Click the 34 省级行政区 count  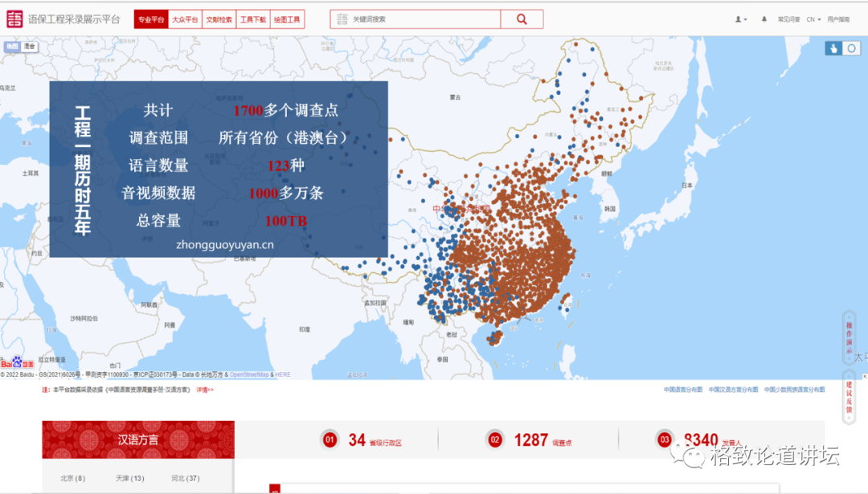357,440
